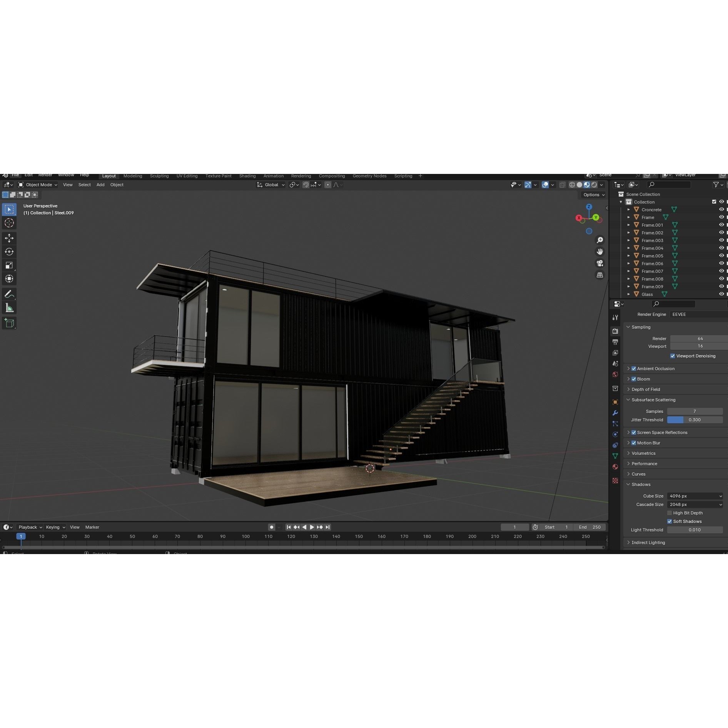Switch to the Shading workspace tab
This screenshot has width=728, height=728.
point(247,176)
